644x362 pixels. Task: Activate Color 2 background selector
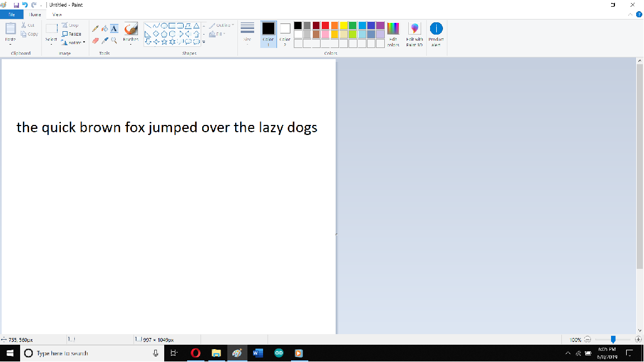pyautogui.click(x=285, y=34)
